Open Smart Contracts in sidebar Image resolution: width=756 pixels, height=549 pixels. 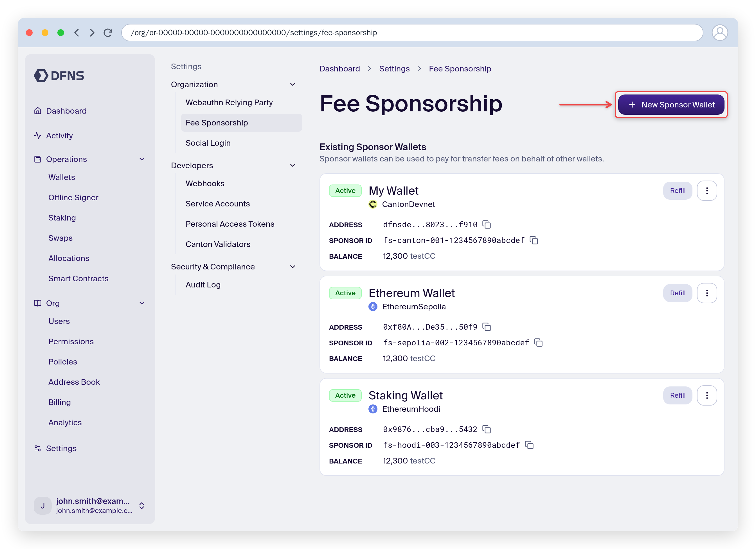click(78, 278)
